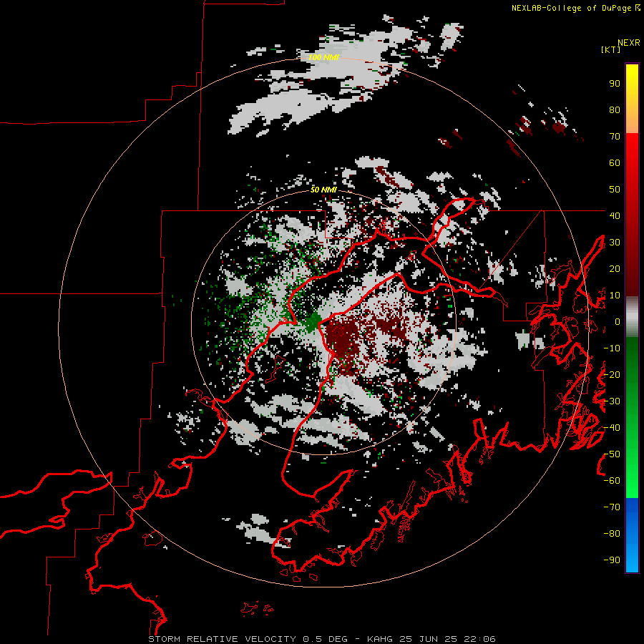The height and width of the screenshot is (644, 644).
Task: Click the positive 30 scale label
Action: [x=615, y=243]
